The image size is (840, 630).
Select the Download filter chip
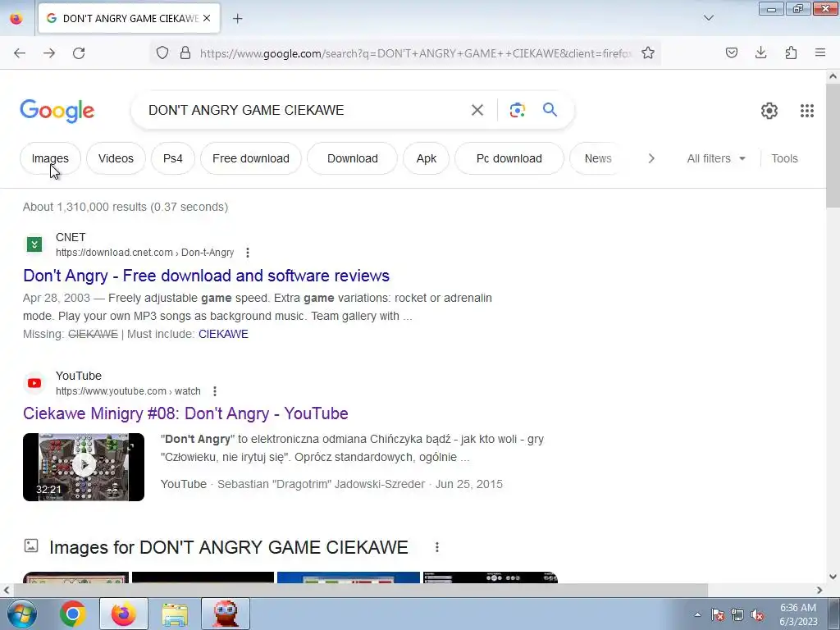click(353, 158)
